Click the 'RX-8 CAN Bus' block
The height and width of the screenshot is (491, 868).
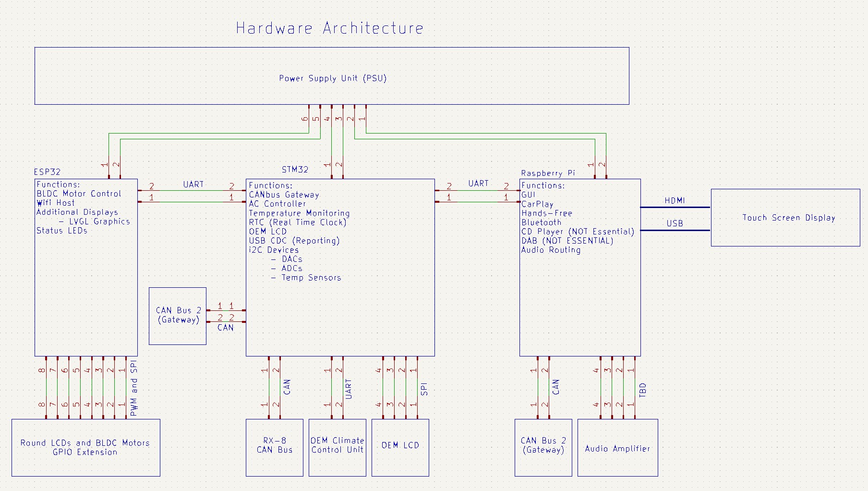275,448
